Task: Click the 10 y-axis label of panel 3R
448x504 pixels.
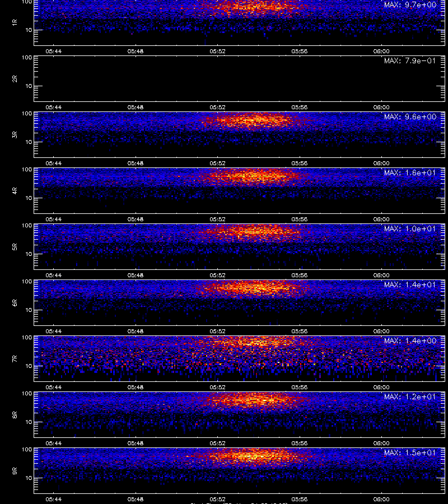Action: pos(29,142)
